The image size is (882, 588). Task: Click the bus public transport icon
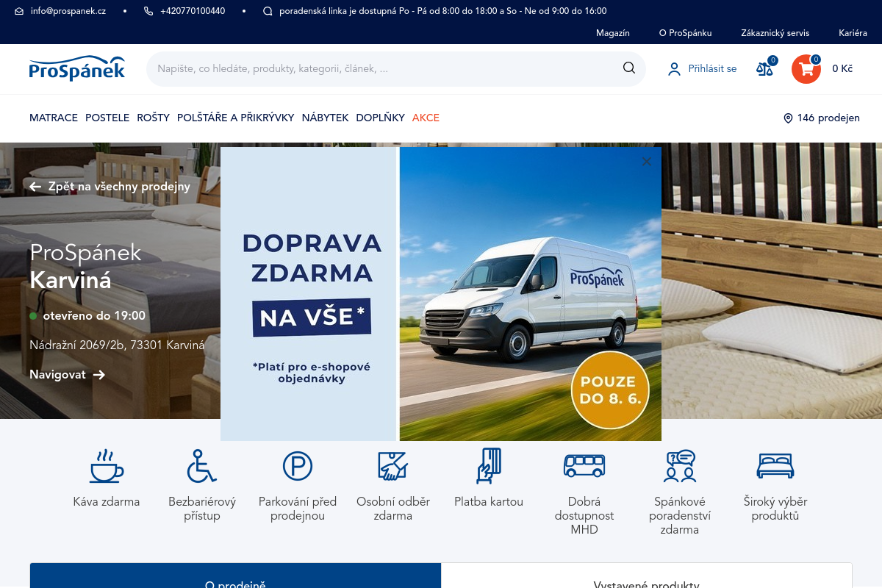(584, 466)
